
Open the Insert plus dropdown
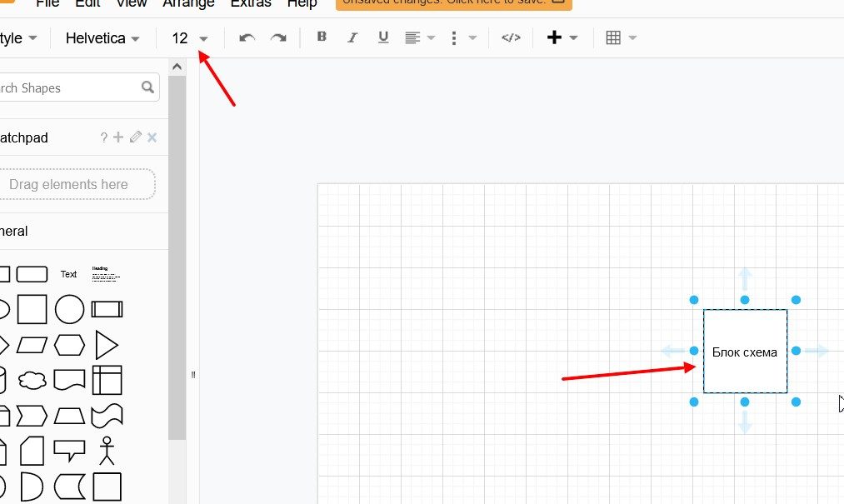(x=562, y=38)
